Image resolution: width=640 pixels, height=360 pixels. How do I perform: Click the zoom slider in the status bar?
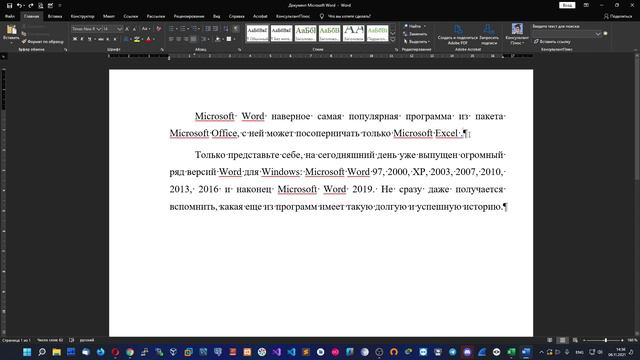pos(603,340)
